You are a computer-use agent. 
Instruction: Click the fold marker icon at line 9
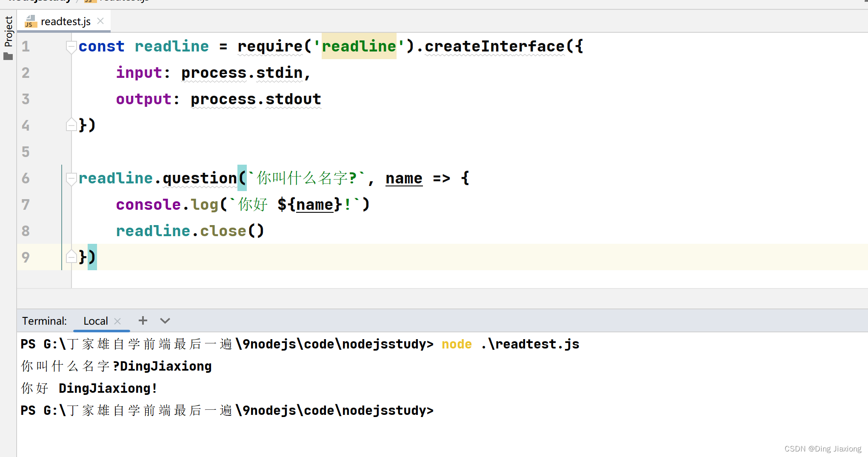point(71,257)
